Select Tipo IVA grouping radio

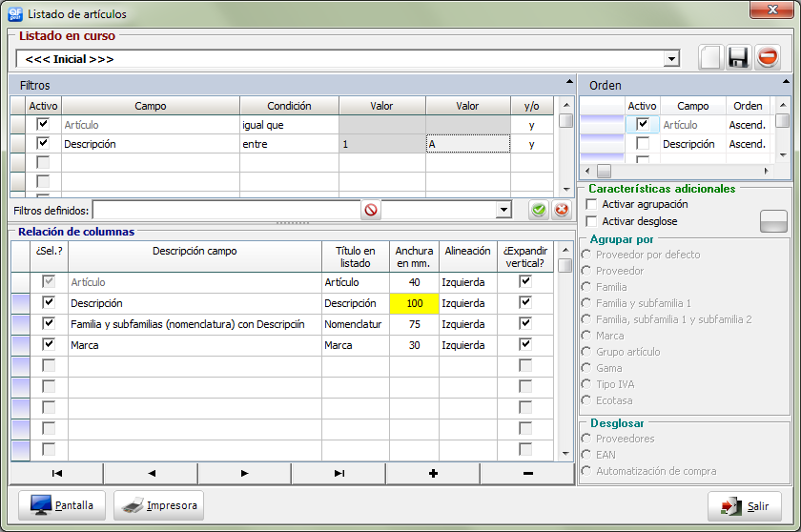[586, 384]
